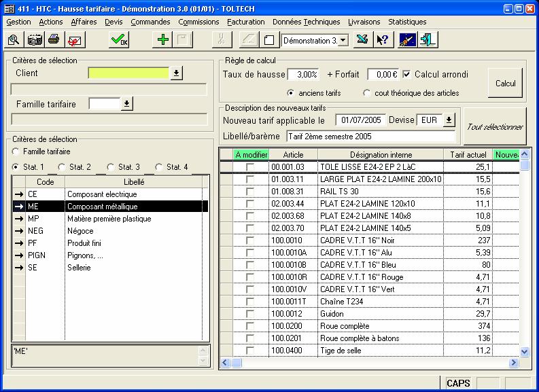This screenshot has width=539, height=392.
Task: Click the grid horizontal scrollbar right arrow
Action: (x=514, y=362)
